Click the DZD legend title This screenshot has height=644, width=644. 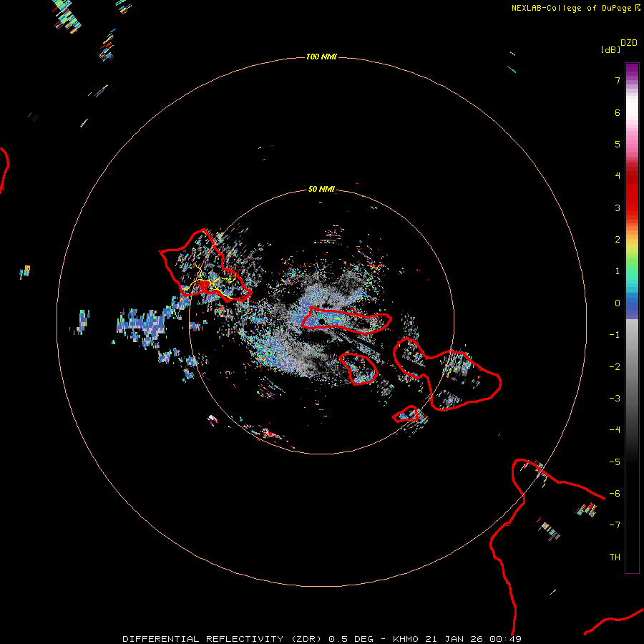[629, 43]
